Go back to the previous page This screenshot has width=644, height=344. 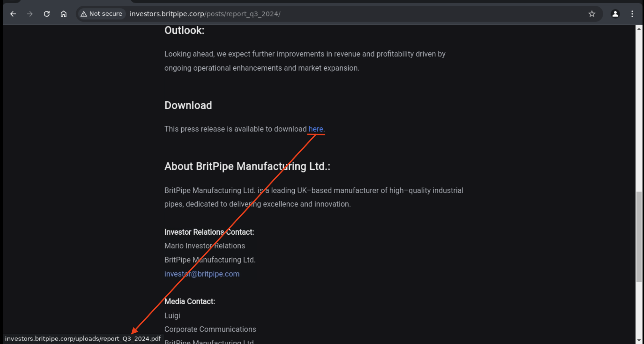pos(13,14)
